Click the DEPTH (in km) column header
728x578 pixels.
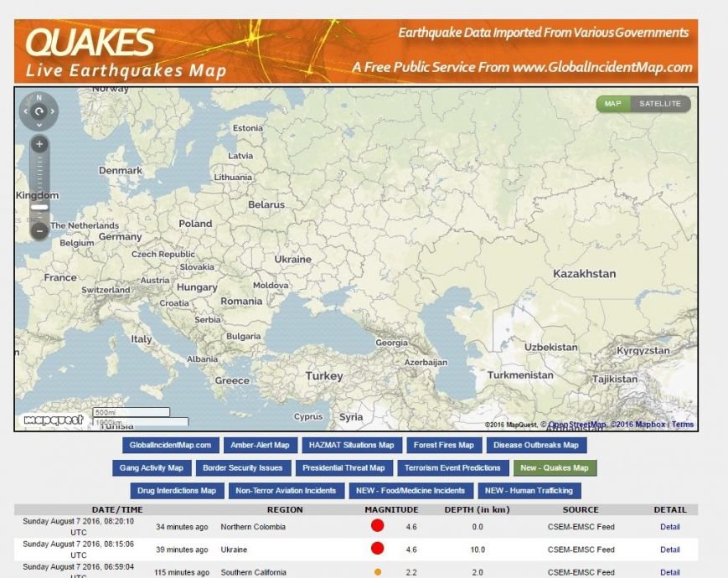click(478, 510)
